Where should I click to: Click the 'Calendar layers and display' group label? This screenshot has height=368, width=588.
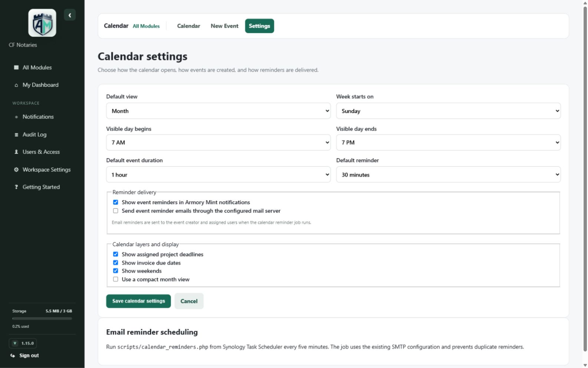pyautogui.click(x=145, y=244)
